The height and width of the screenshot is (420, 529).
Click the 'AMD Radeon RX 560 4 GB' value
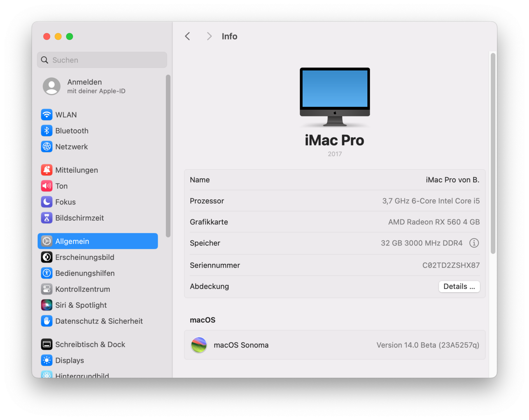pos(434,222)
